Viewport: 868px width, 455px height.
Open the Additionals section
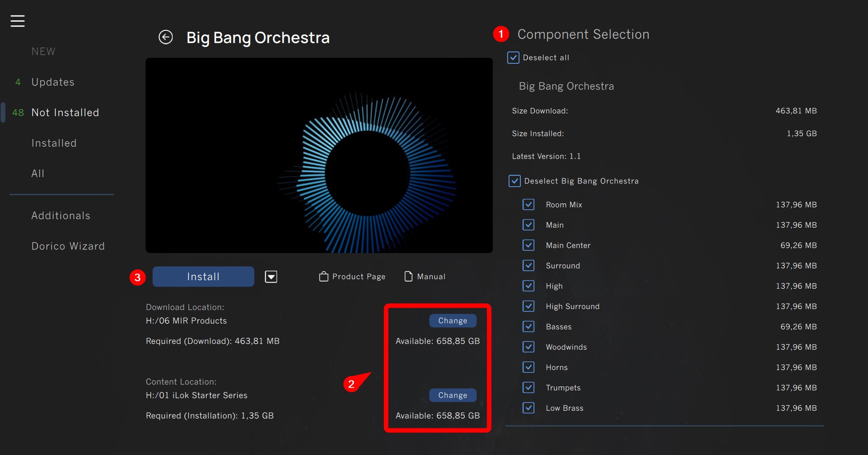coord(61,216)
